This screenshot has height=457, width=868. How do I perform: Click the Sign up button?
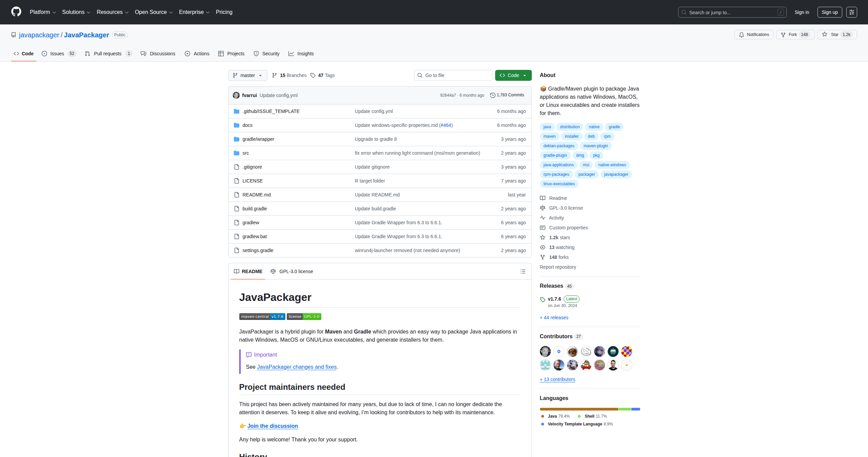coord(829,12)
